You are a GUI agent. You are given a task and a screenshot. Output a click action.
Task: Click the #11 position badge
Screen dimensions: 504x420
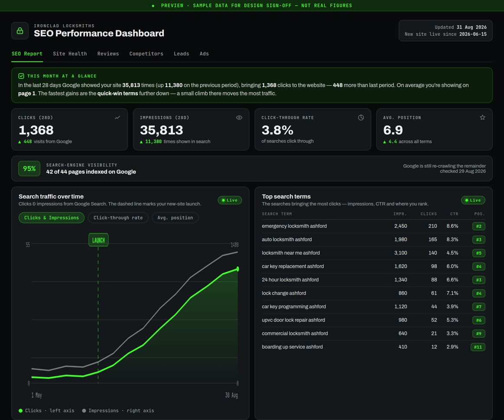pyautogui.click(x=478, y=347)
